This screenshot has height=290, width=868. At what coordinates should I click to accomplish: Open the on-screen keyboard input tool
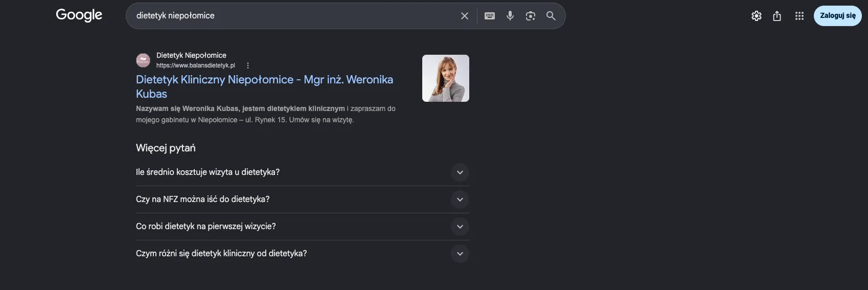pos(490,16)
